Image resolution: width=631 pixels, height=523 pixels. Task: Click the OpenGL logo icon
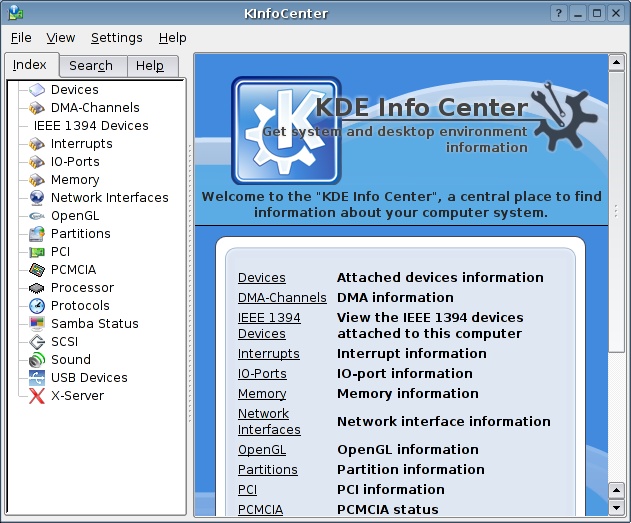point(37,216)
